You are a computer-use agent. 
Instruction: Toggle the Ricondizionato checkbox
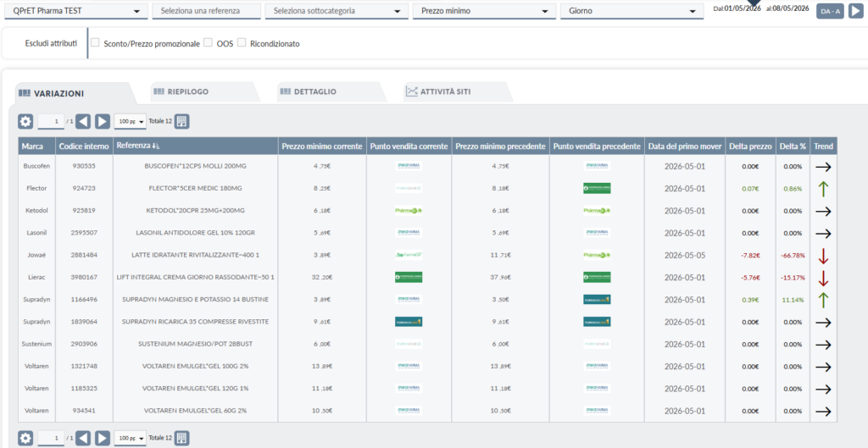242,42
